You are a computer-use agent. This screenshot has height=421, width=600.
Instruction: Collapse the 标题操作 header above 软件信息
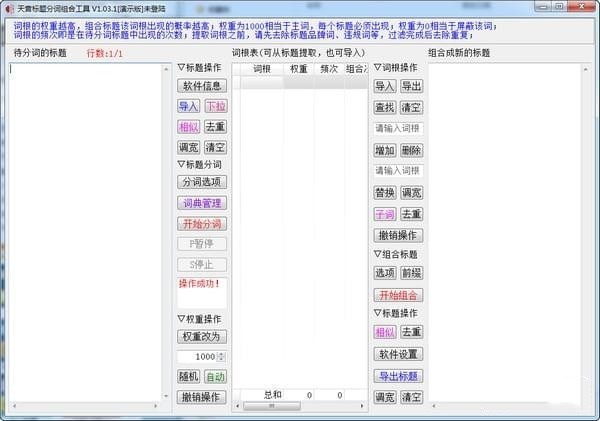coord(199,68)
